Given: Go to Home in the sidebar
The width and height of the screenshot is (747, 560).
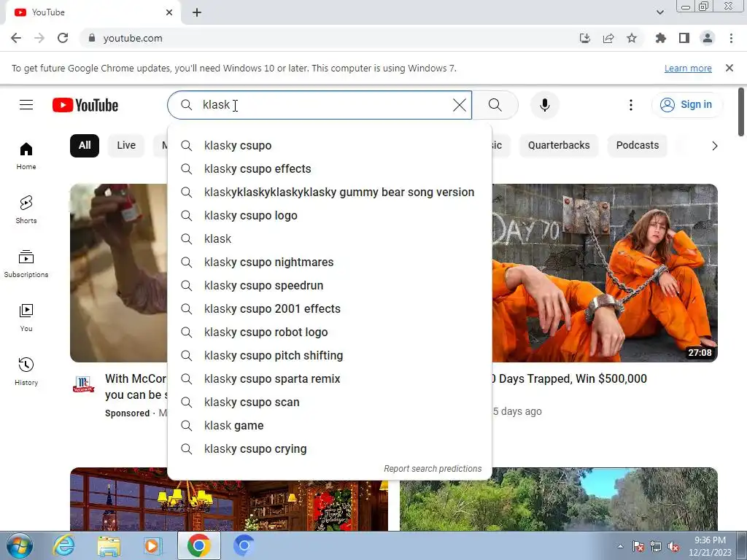Looking at the screenshot, I should (x=26, y=156).
